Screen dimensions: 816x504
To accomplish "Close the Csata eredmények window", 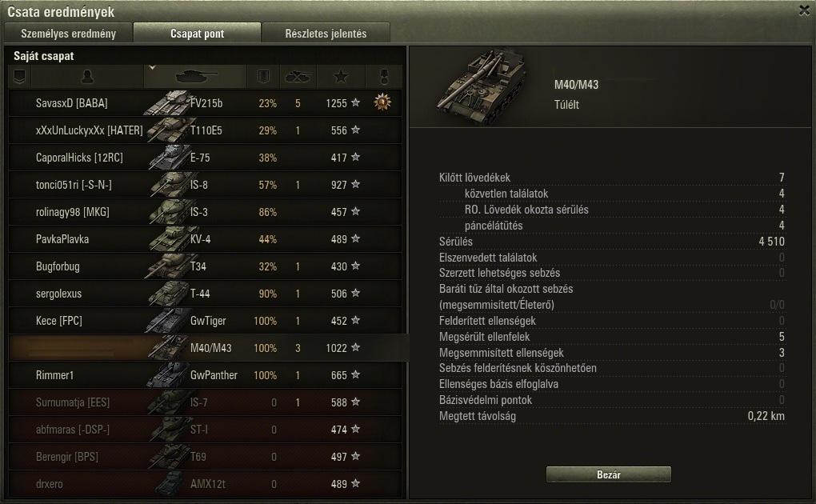I will pos(804,10).
